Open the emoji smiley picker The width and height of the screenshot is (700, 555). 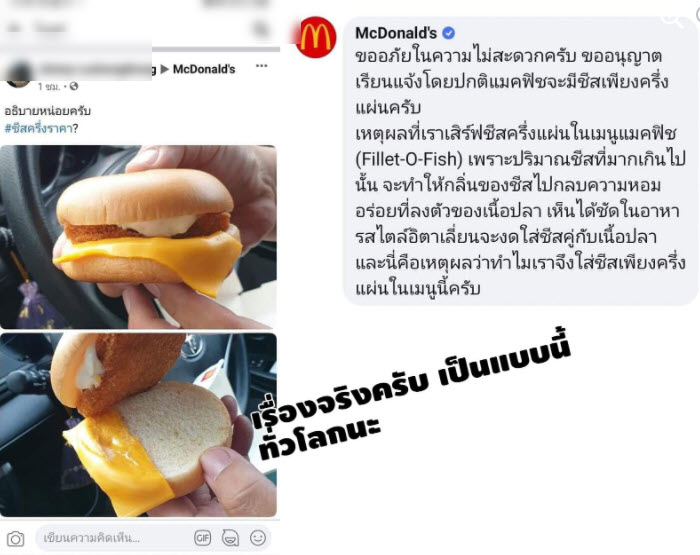point(258,538)
